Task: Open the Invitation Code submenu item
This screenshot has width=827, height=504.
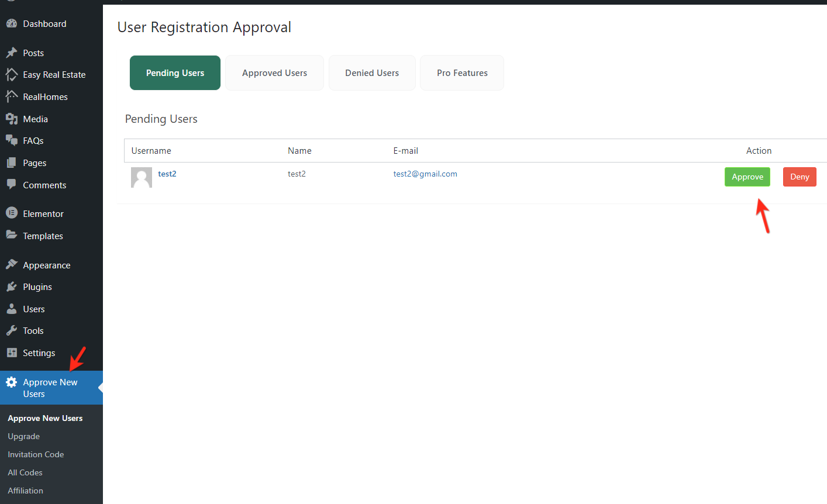Action: coord(36,454)
